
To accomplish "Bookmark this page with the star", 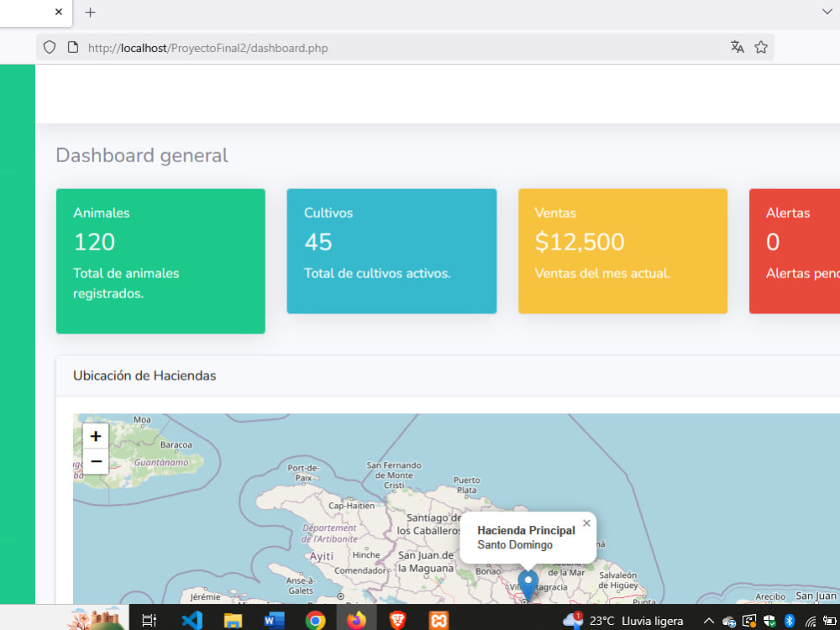I will tap(761, 47).
